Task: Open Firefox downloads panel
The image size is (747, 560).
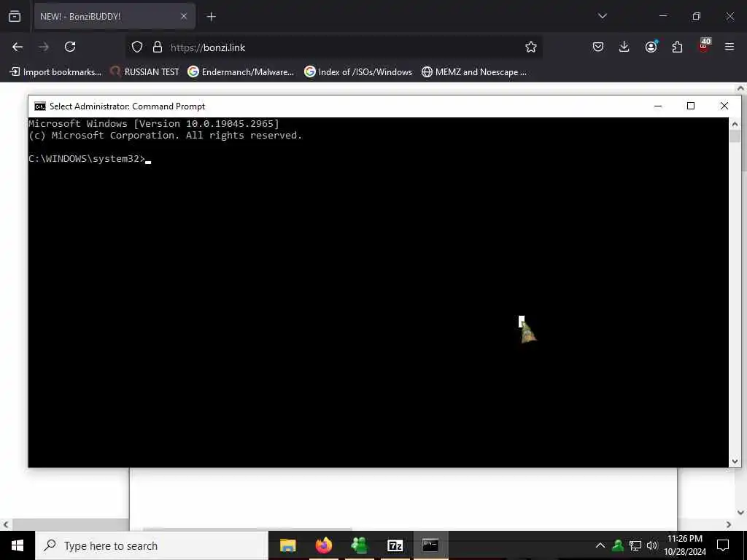Action: (x=624, y=47)
